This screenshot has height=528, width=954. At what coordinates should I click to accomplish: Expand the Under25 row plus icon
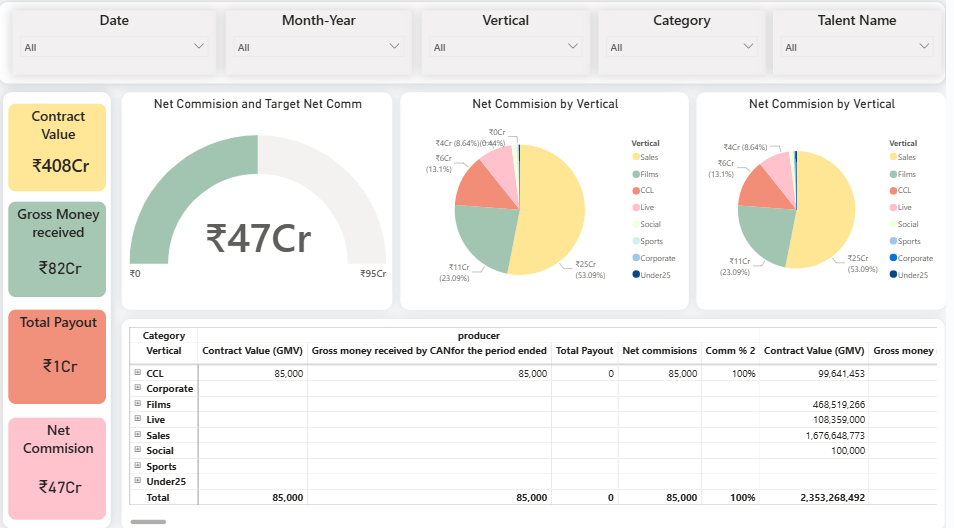pyautogui.click(x=137, y=481)
